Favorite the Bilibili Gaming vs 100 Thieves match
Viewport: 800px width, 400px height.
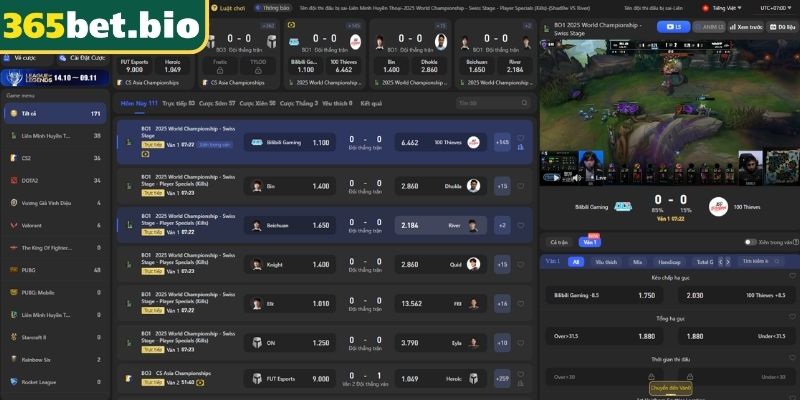coord(520,138)
